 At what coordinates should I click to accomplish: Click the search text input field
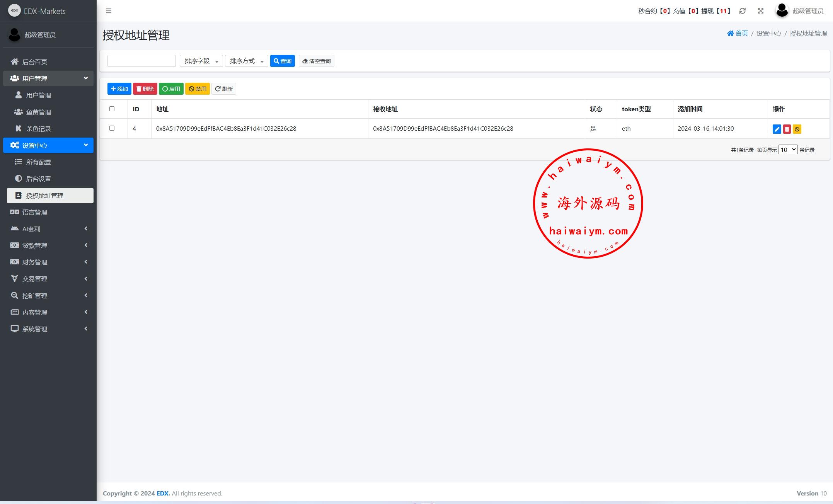tap(141, 61)
